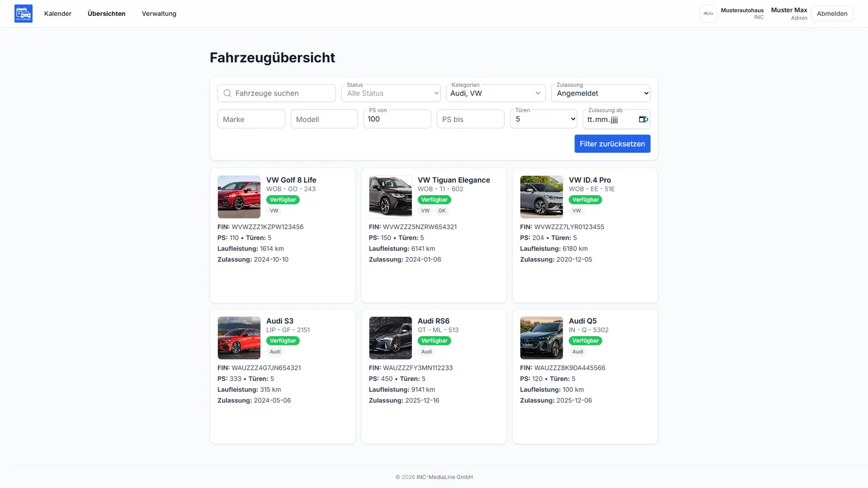Click the Abmelden button
This screenshot has width=868, height=488.
tap(832, 14)
